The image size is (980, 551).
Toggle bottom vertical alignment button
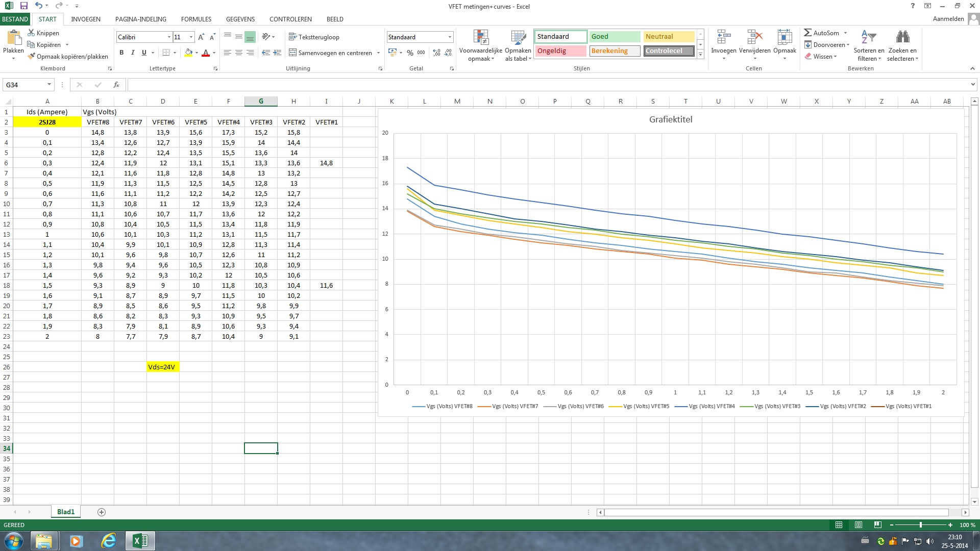[x=250, y=37]
